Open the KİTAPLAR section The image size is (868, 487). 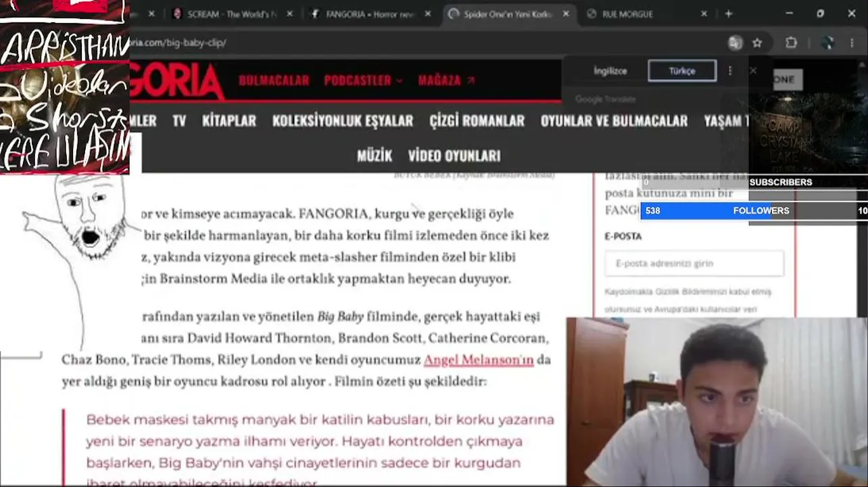[x=229, y=120]
